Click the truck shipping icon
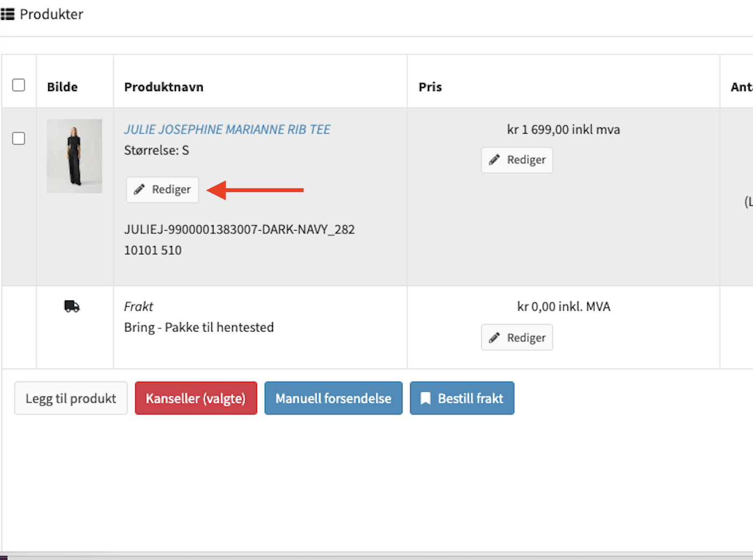This screenshot has height=560, width=753. pos(72,306)
